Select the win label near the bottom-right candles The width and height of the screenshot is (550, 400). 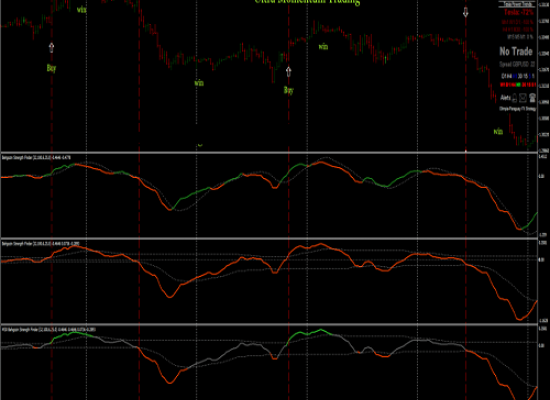click(x=498, y=132)
